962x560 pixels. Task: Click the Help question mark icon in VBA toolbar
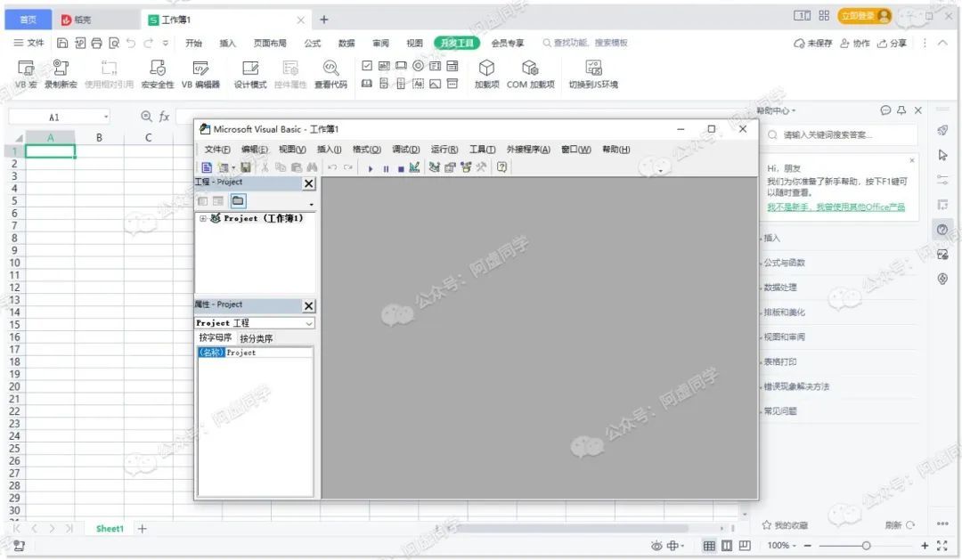tap(502, 167)
